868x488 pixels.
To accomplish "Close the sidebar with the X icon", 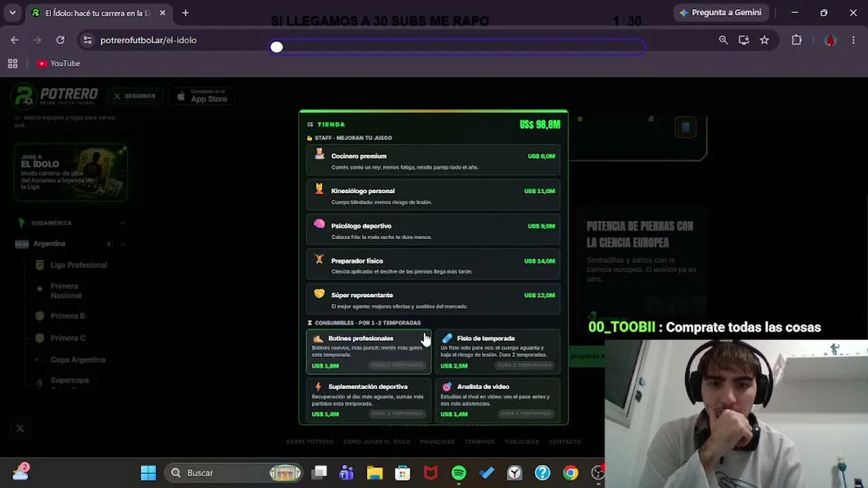I will point(20,428).
